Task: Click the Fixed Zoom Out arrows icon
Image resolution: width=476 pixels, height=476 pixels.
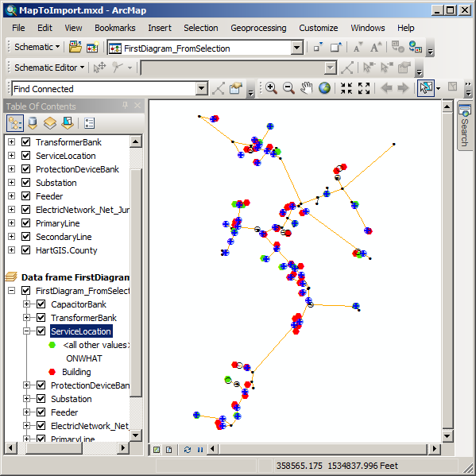Action: (364, 88)
